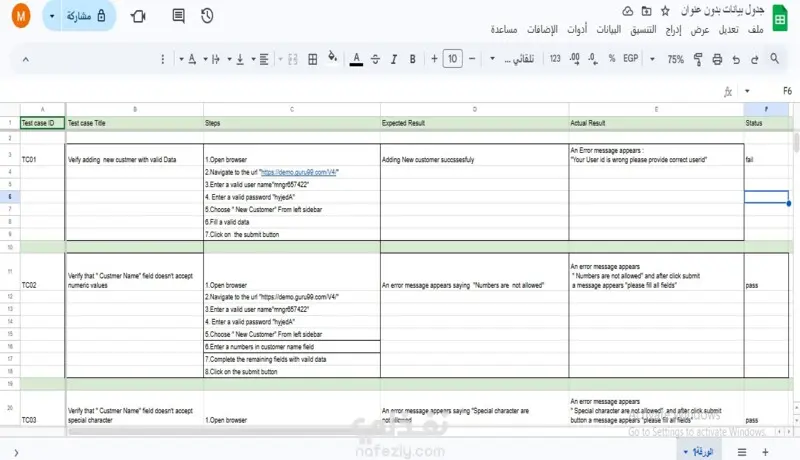Open the text color A swatch
The height and width of the screenshot is (460, 800).
[356, 59]
